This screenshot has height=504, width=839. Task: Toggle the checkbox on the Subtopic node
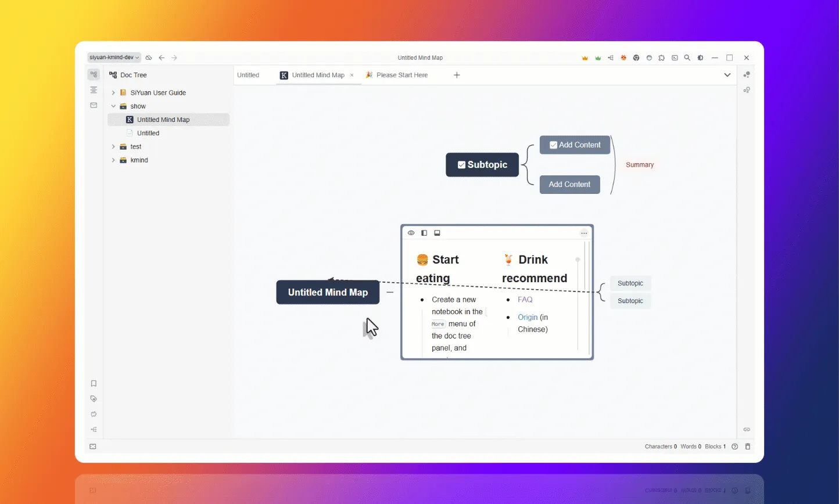point(461,165)
